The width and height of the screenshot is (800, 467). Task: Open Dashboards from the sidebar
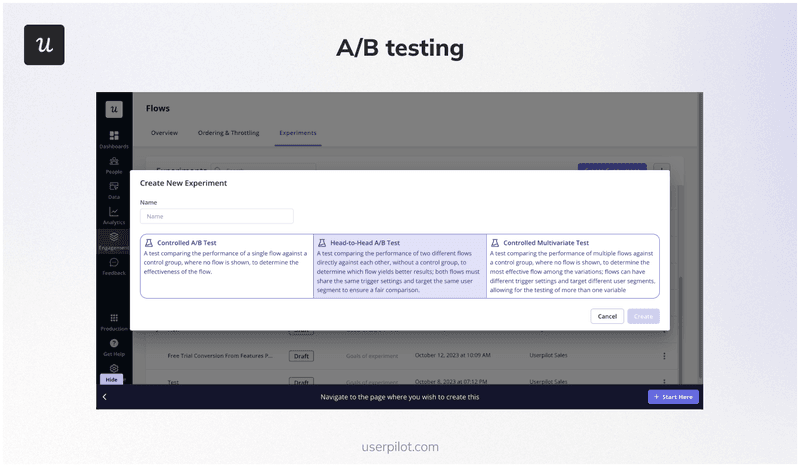[x=113, y=136]
